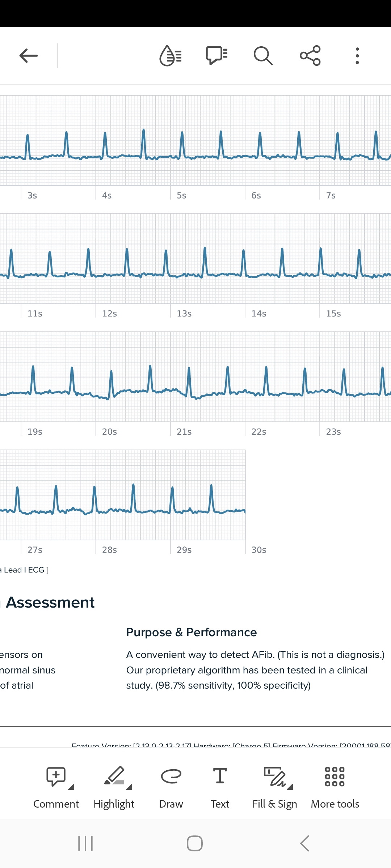Tap Android recent apps button

(x=86, y=843)
